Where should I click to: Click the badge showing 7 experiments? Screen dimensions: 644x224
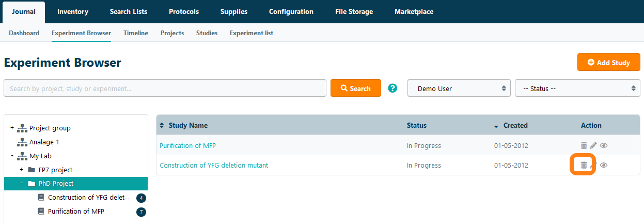point(141,212)
